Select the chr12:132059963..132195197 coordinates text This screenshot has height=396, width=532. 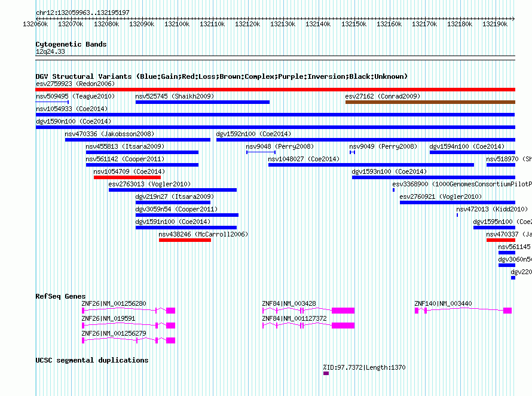pos(82,13)
